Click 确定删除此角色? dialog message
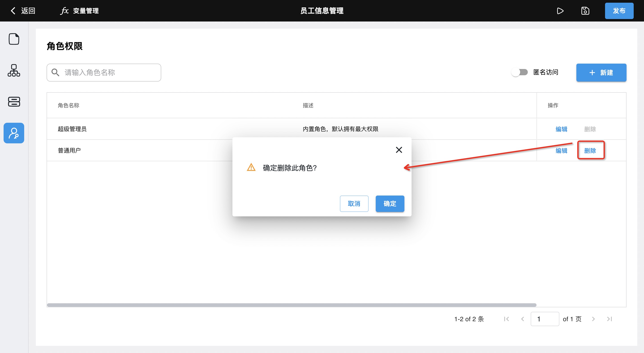Screen dimensions: 644x353 tap(290, 168)
